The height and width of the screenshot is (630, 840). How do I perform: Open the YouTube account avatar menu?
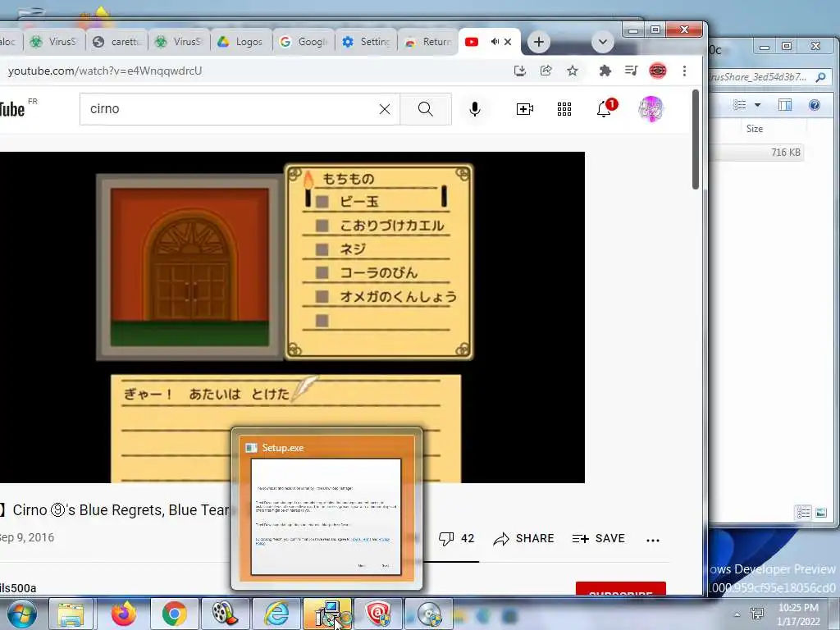(x=651, y=109)
